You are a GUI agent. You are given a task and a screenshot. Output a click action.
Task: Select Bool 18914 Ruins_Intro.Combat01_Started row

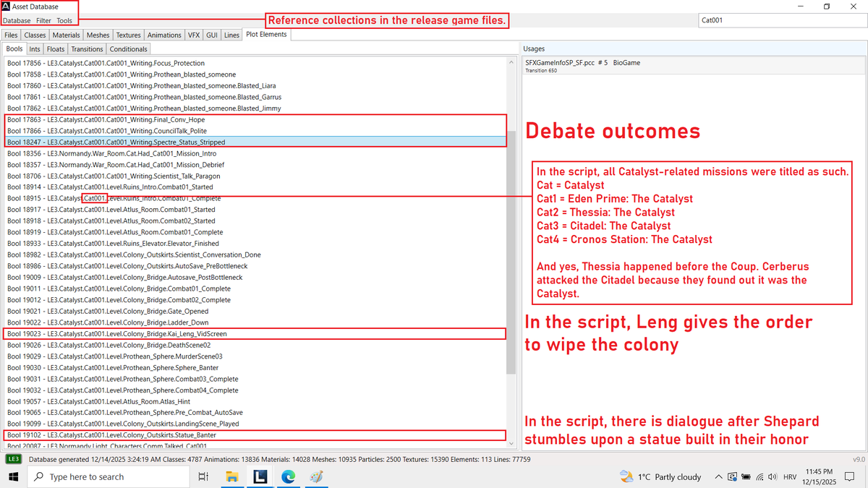pos(256,187)
